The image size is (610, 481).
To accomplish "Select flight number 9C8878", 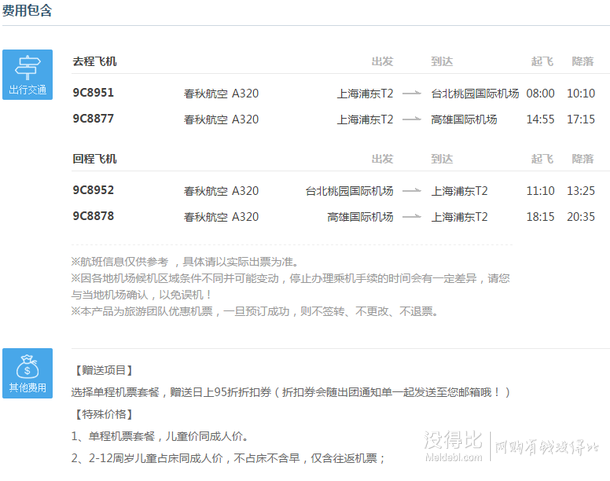I will (x=93, y=216).
